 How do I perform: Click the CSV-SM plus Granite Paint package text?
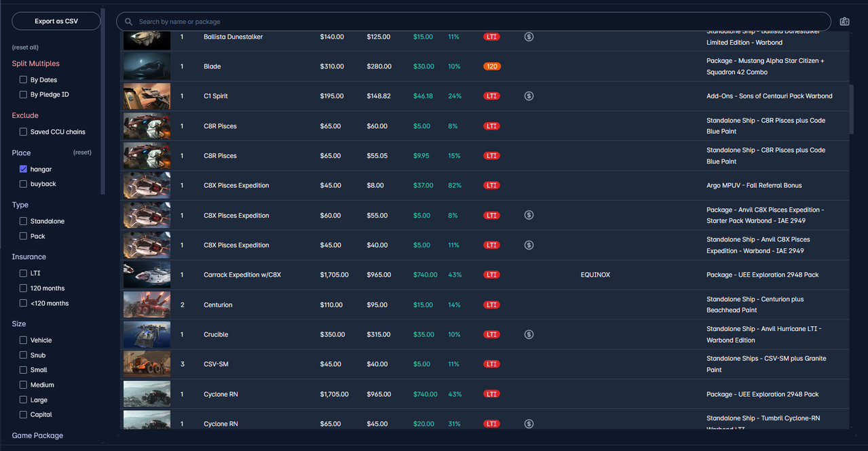click(766, 364)
